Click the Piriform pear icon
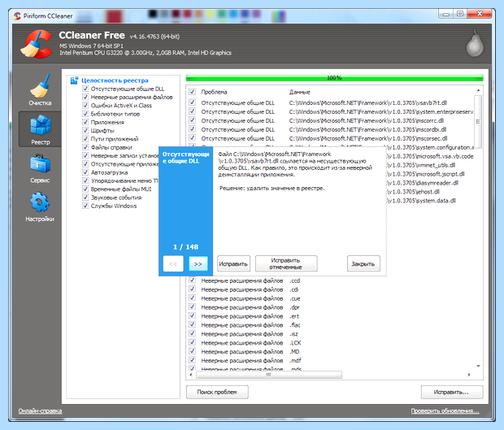 pyautogui.click(x=475, y=44)
